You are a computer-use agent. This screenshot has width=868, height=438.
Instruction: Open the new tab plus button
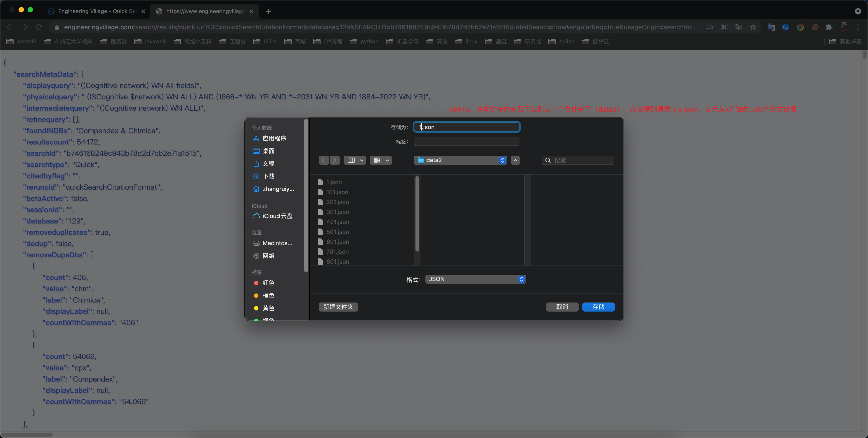[x=268, y=11]
